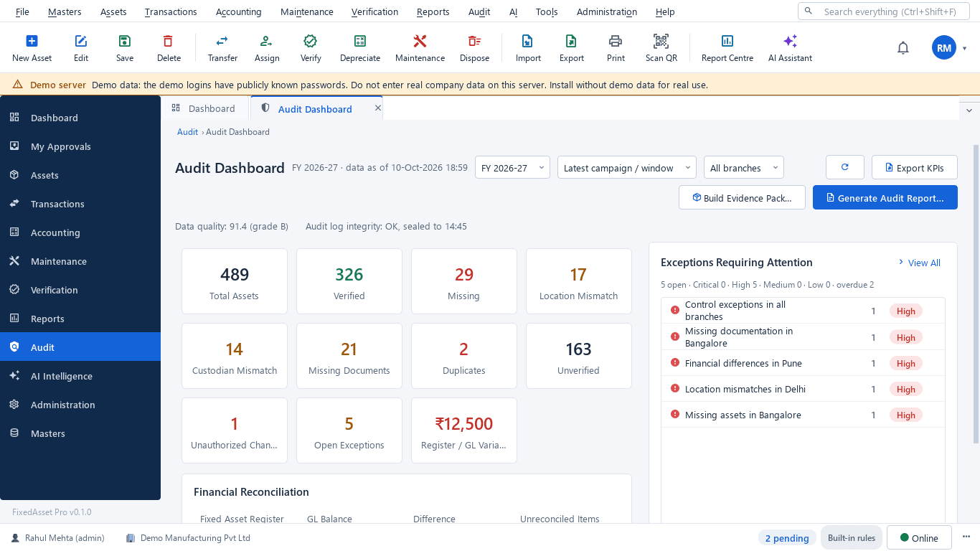Delete using the red trash toolbar icon
Viewport: 980px width, 551px height.
169,49
